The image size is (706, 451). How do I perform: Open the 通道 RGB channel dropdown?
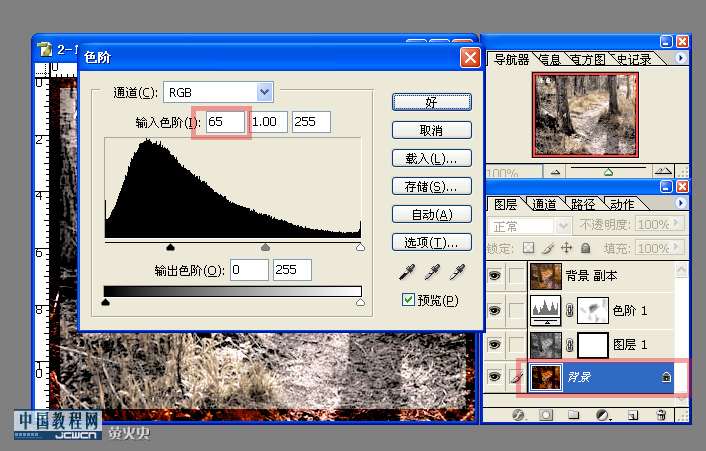click(x=265, y=92)
